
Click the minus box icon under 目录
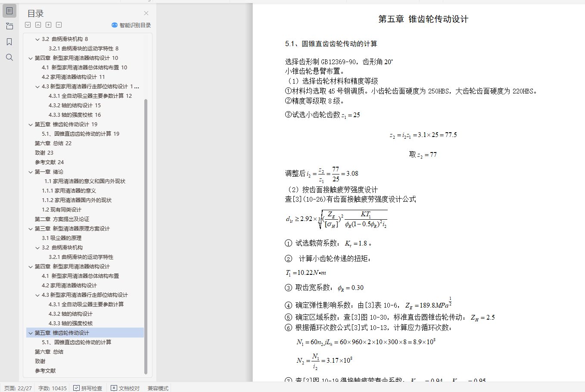(59, 25)
